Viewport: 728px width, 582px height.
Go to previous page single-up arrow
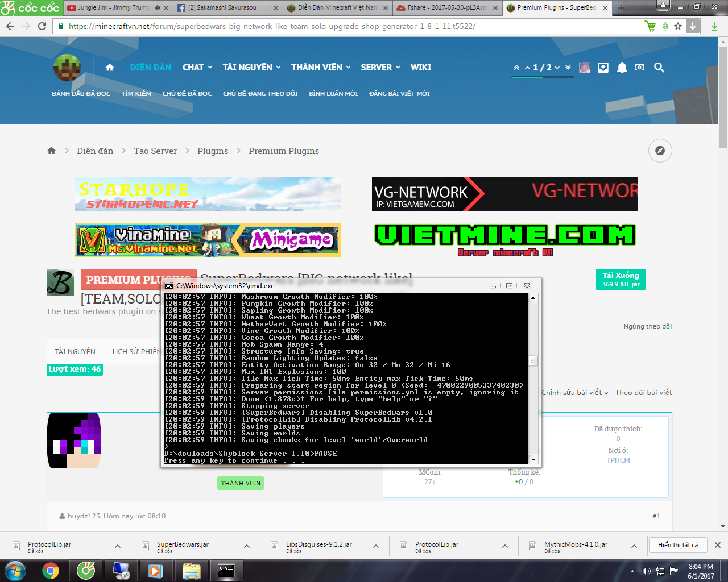527,68
